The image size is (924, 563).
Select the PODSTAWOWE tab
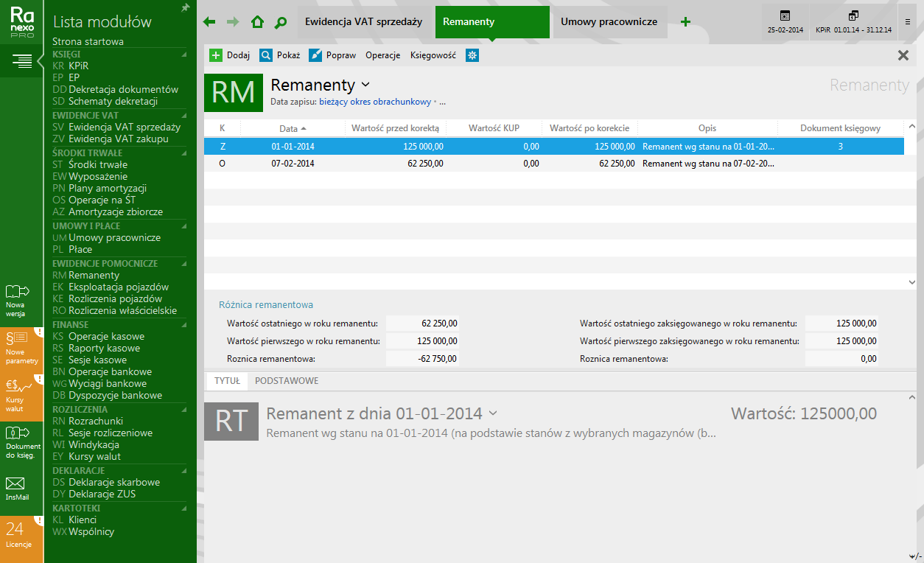(x=287, y=381)
